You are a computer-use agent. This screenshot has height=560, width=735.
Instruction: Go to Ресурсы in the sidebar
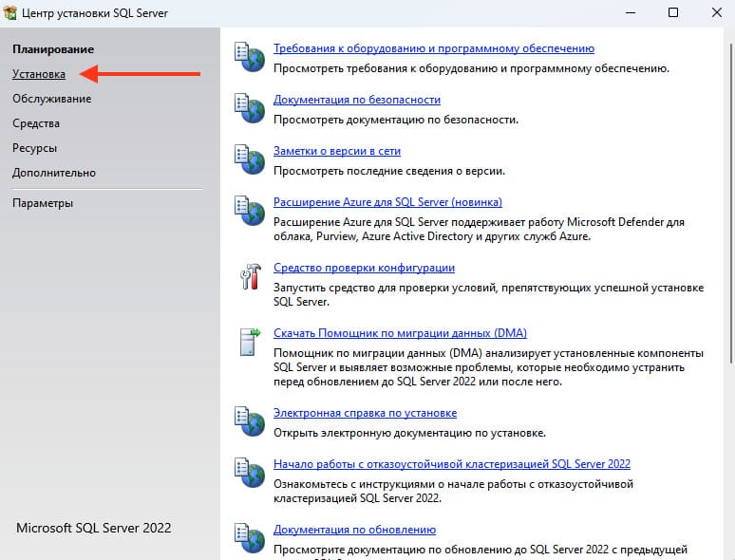pyautogui.click(x=35, y=148)
